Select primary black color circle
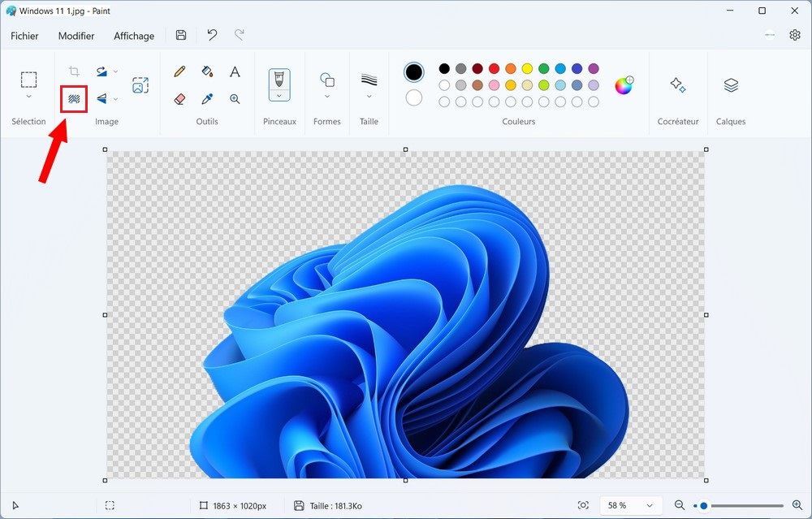Viewport: 812px width, 519px height. tap(414, 71)
